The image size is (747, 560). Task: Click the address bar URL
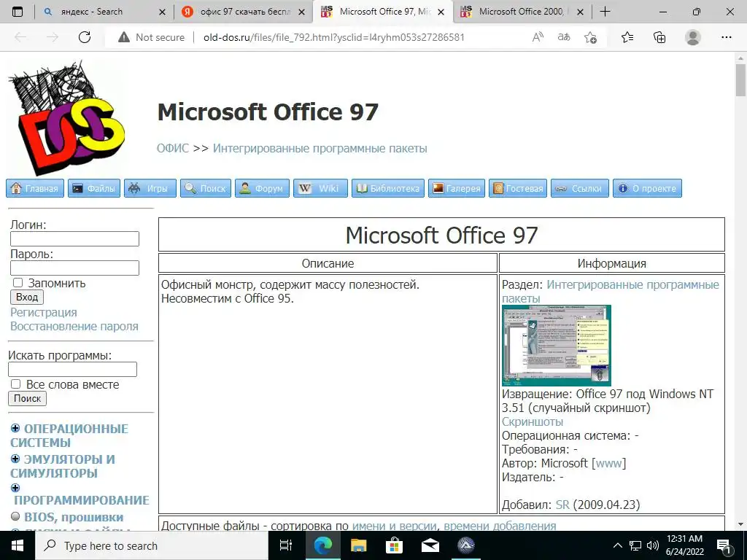pos(333,37)
